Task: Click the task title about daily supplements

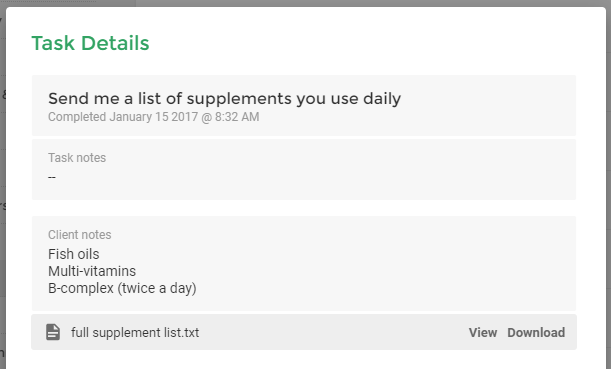Action: pyautogui.click(x=224, y=98)
